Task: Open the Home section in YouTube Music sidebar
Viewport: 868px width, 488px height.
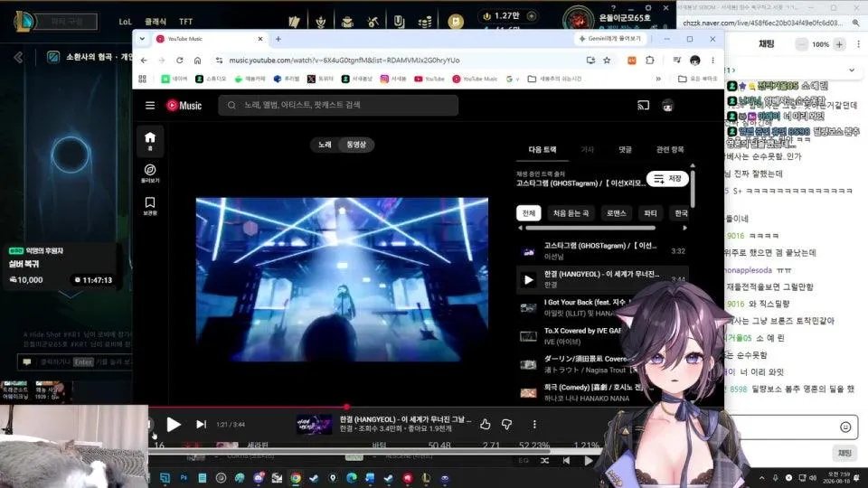Action: (150, 141)
